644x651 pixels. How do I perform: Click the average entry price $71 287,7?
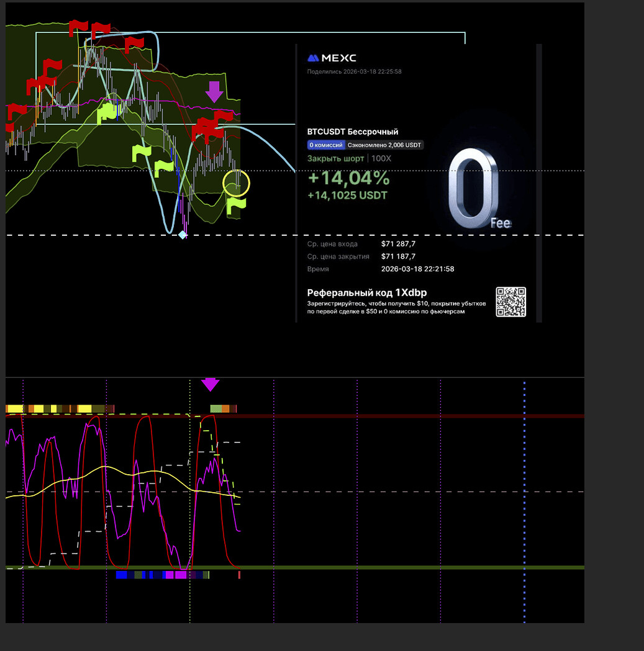pos(398,244)
